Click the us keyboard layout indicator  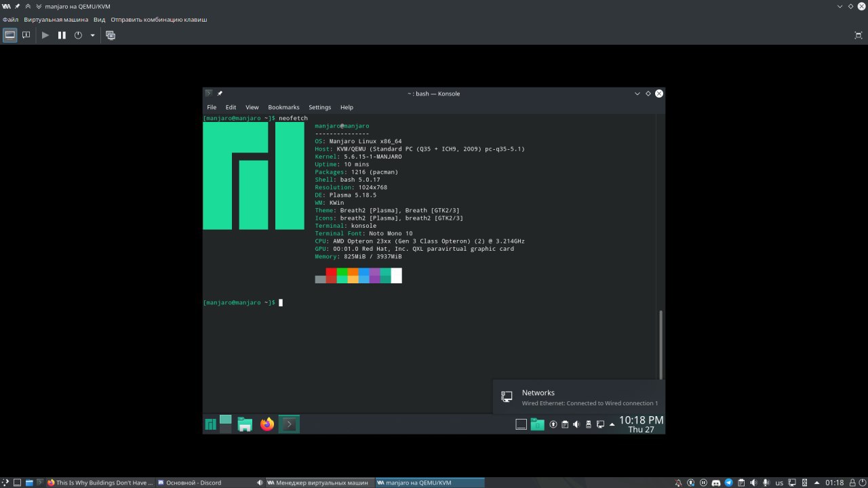click(x=779, y=483)
